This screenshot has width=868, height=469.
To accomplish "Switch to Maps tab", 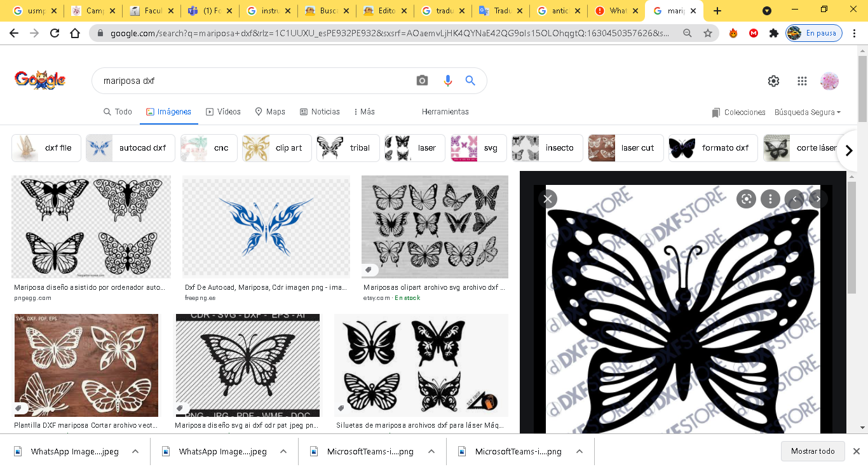I will pyautogui.click(x=270, y=112).
